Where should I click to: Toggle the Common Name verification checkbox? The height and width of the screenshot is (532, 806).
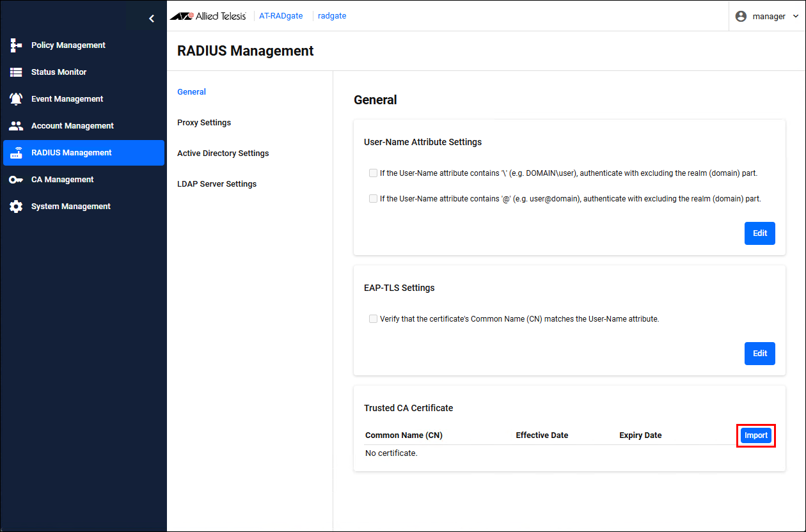click(x=373, y=318)
